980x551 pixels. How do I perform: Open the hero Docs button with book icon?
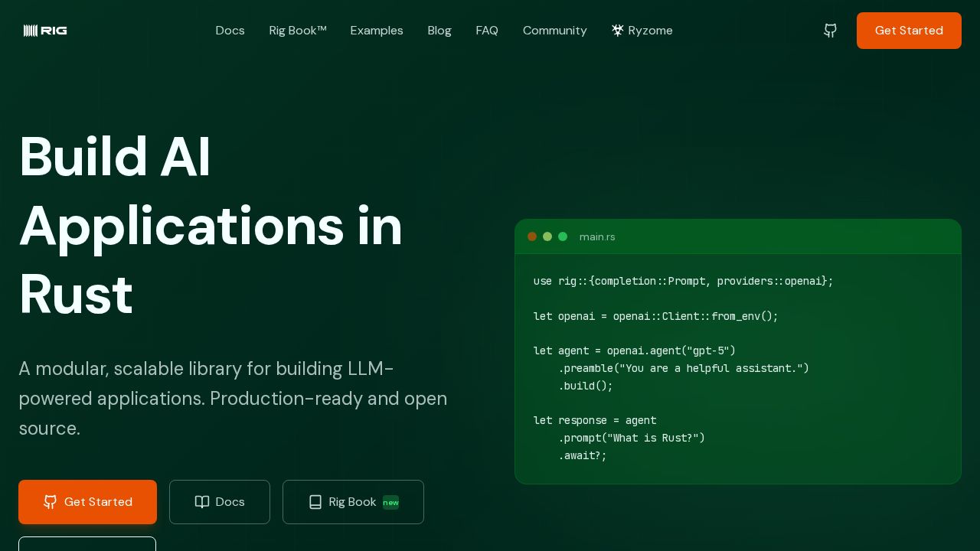tap(220, 502)
